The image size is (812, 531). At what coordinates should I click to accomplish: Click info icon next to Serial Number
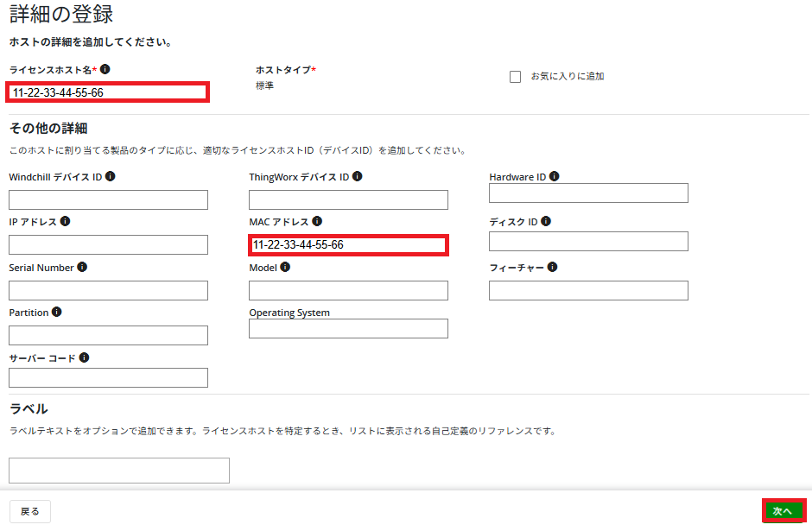pyautogui.click(x=82, y=268)
